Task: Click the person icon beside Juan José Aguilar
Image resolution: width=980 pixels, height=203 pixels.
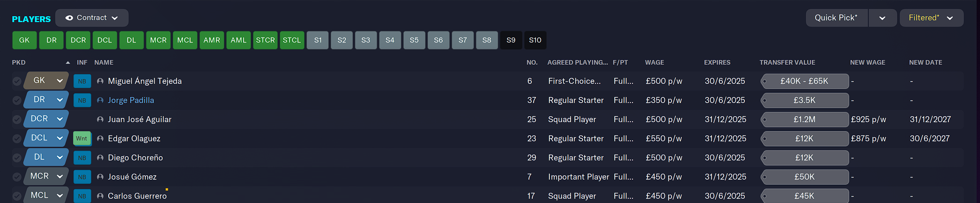Action: coord(100,120)
